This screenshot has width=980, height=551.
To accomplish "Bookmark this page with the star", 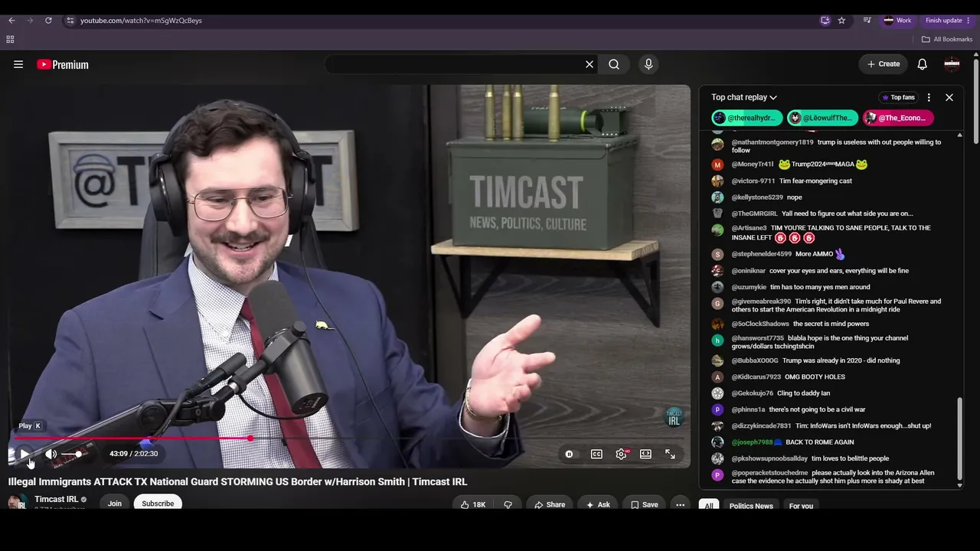I will pyautogui.click(x=841, y=21).
